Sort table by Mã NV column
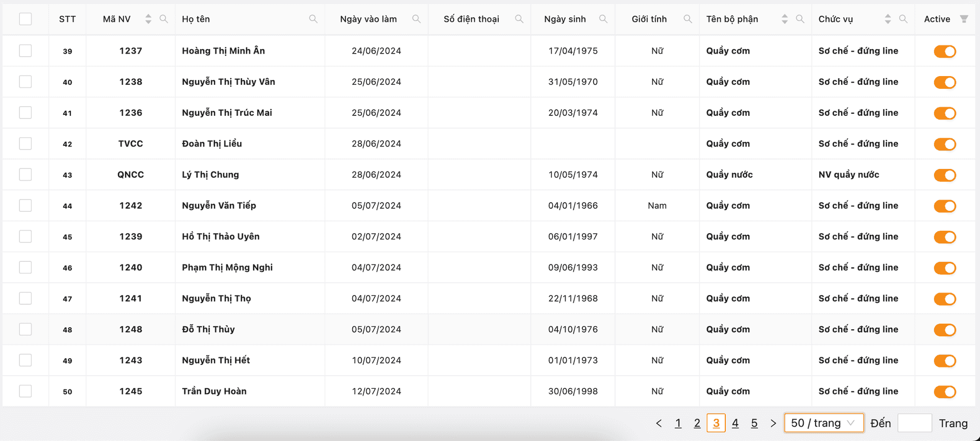Viewport: 980px width, 441px height. tap(149, 19)
